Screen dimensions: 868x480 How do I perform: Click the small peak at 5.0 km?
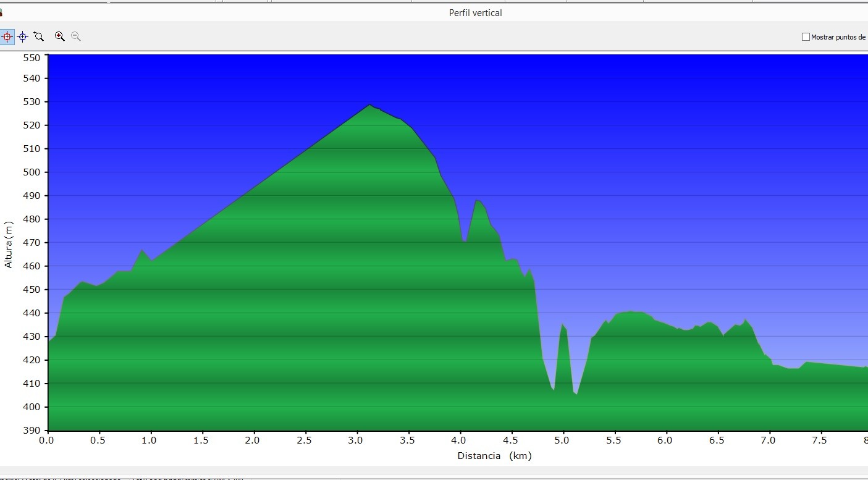point(562,324)
